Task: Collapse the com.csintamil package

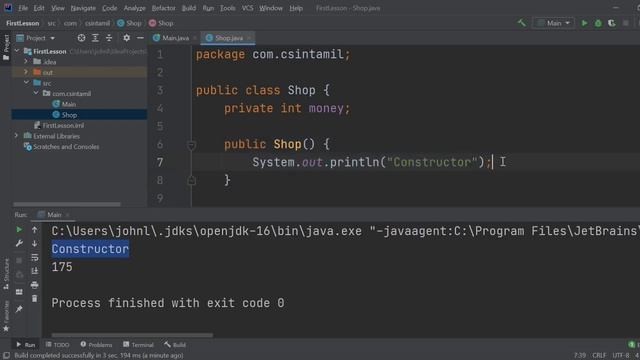Action: pos(36,93)
